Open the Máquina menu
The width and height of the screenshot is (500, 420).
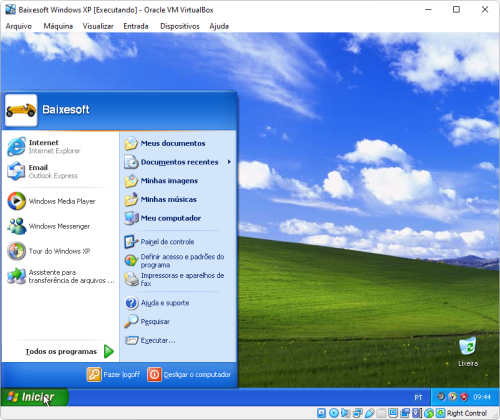58,26
